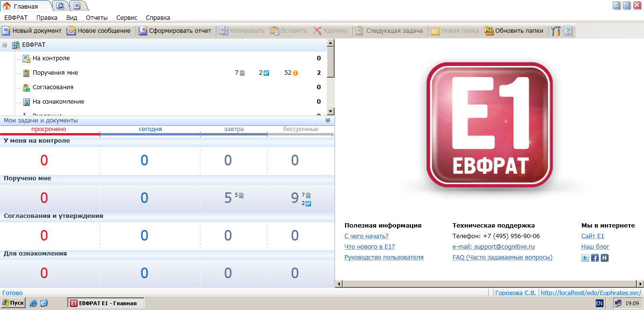644x310 pixels.
Task: Open the Windows Пуск start button
Action: coord(13,303)
